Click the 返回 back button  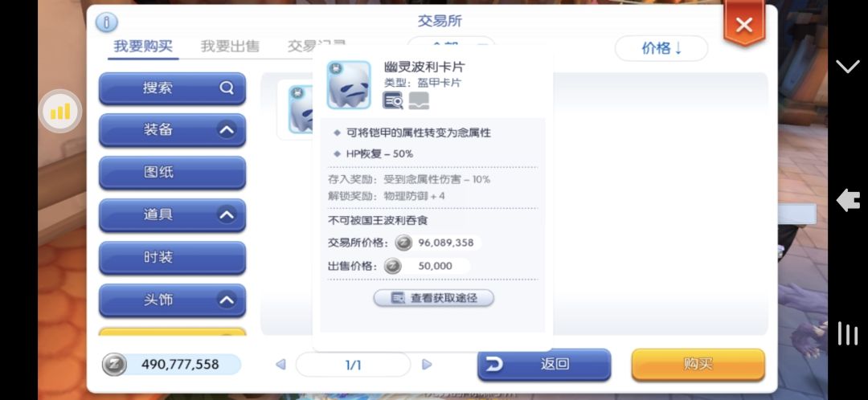(544, 364)
